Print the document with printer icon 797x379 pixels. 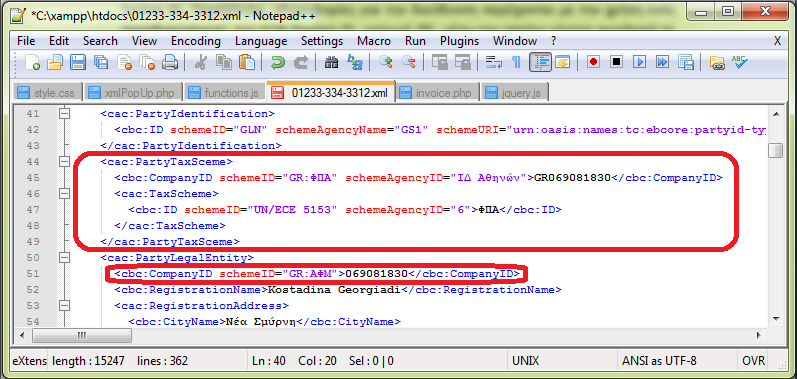click(169, 62)
